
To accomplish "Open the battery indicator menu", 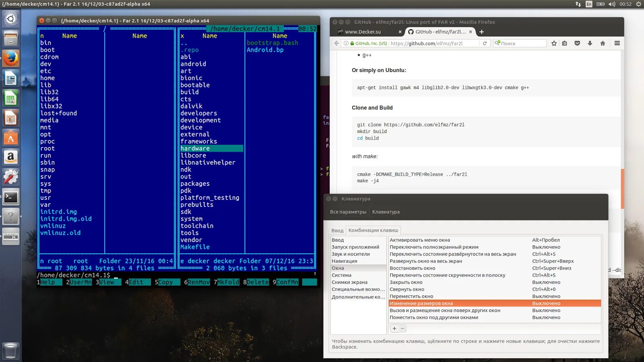I will click(x=601, y=4).
